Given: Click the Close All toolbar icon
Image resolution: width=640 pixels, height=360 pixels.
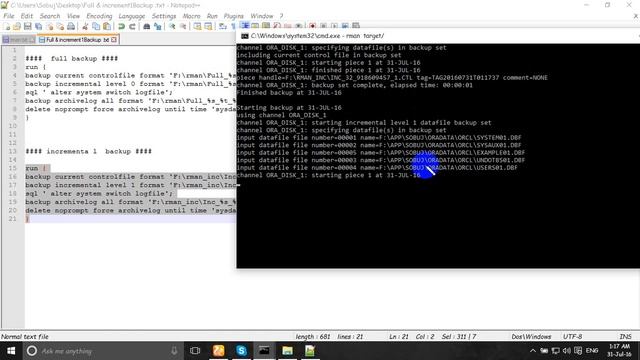Looking at the screenshot, I should 60,27.
